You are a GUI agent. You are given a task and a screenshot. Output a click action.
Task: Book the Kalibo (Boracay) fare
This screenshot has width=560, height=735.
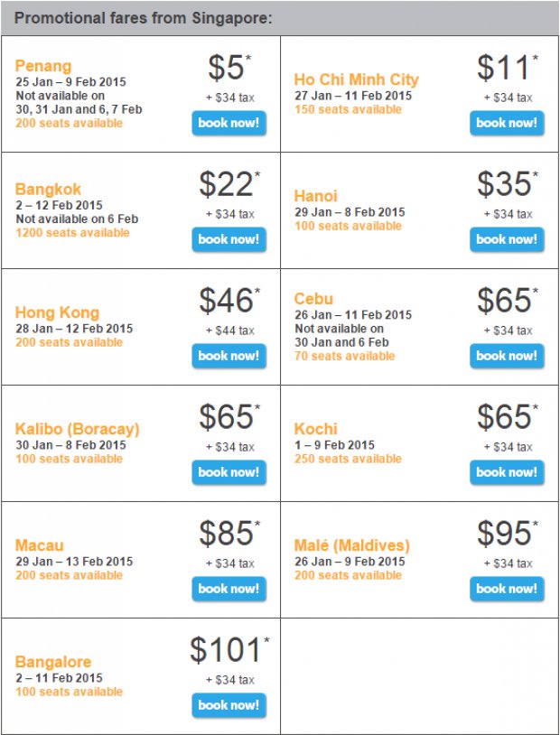pyautogui.click(x=229, y=472)
